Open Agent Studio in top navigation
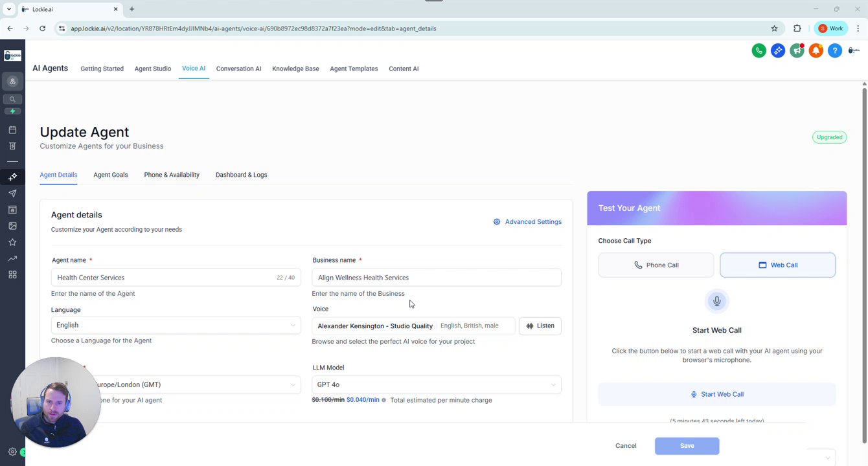Screen dimensions: 868x466 point(153,69)
